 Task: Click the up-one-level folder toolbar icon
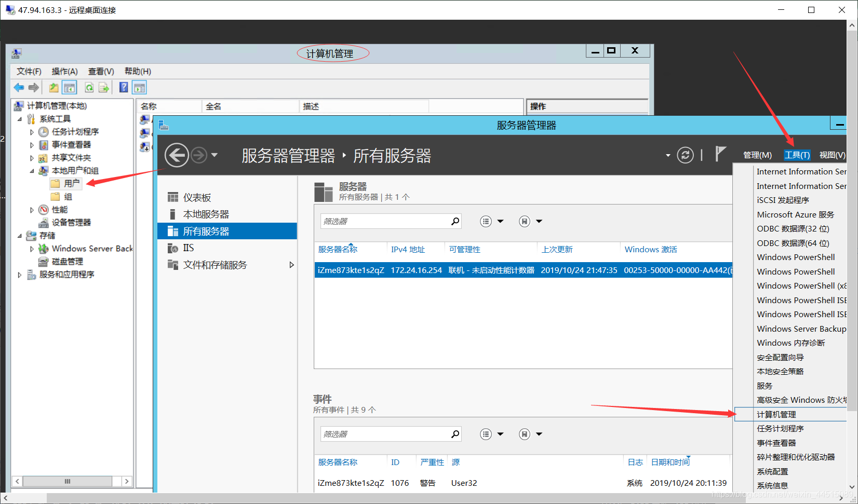click(54, 88)
